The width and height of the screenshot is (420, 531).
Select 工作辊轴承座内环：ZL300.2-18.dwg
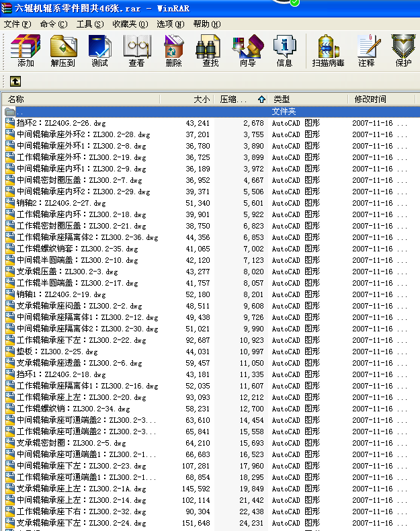[x=81, y=214]
